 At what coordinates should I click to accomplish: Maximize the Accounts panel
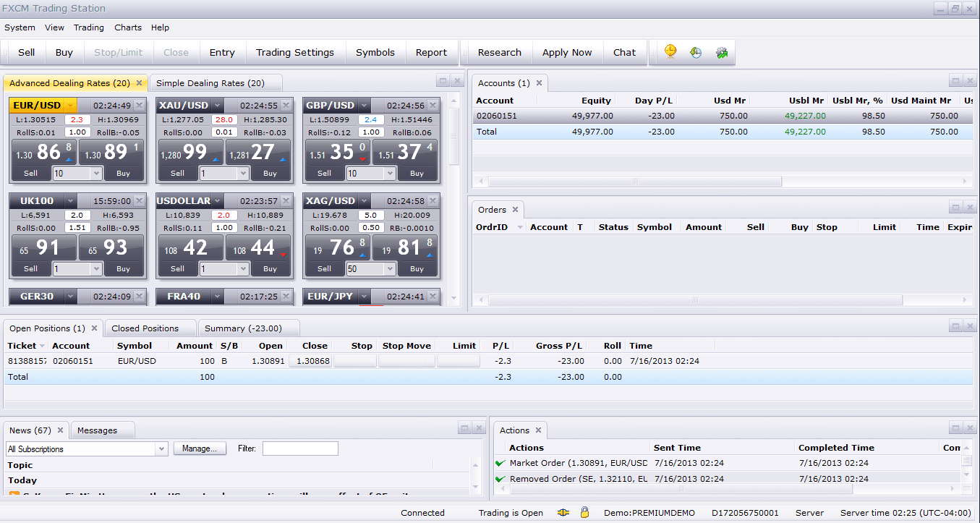coord(955,81)
